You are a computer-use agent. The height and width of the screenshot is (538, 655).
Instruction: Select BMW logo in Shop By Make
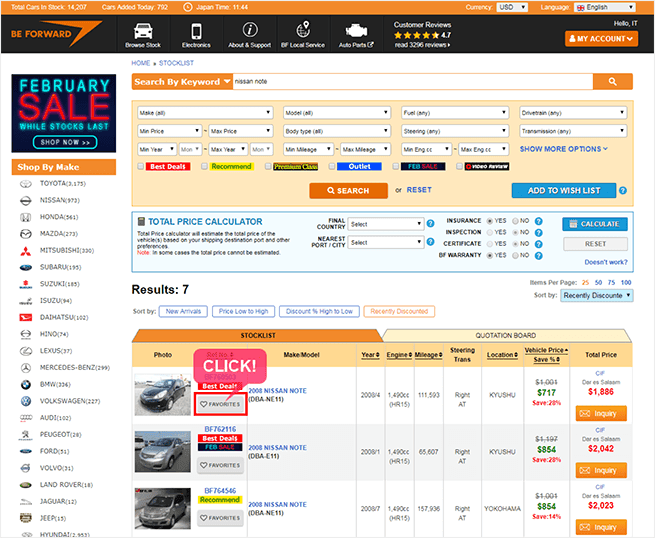(x=26, y=385)
